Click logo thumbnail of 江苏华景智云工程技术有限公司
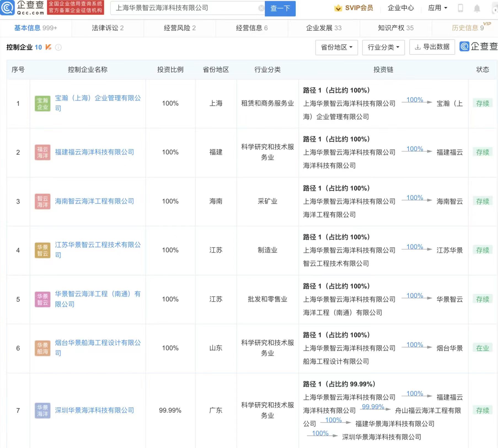 pyautogui.click(x=42, y=250)
